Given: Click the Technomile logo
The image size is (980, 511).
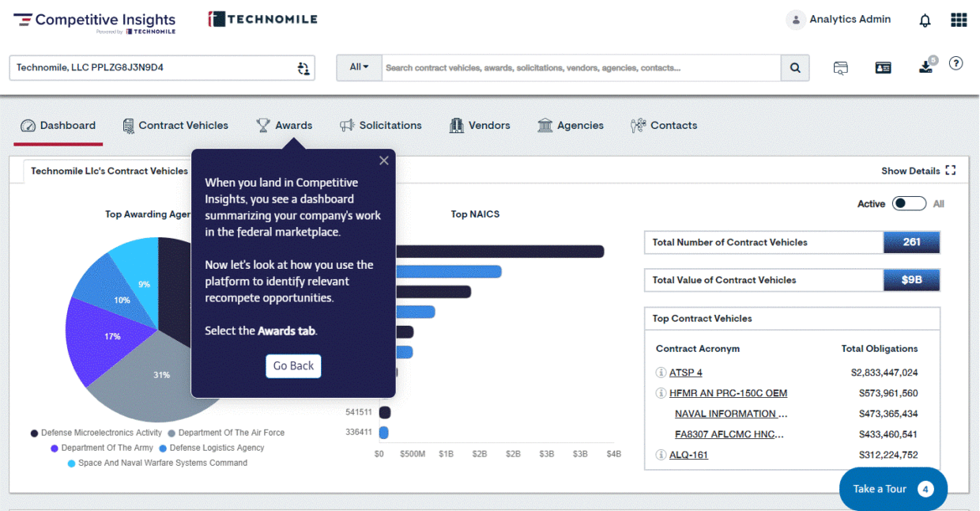Looking at the screenshot, I should (262, 19).
